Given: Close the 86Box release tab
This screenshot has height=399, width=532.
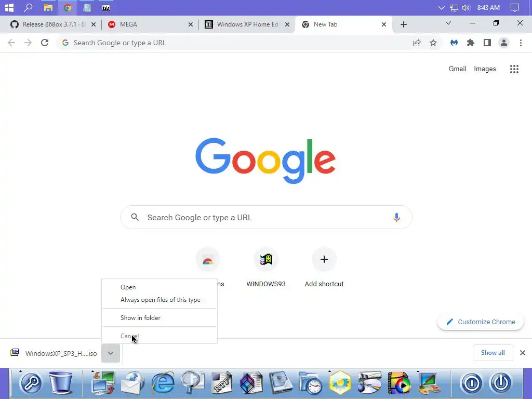Looking at the screenshot, I should tap(94, 24).
